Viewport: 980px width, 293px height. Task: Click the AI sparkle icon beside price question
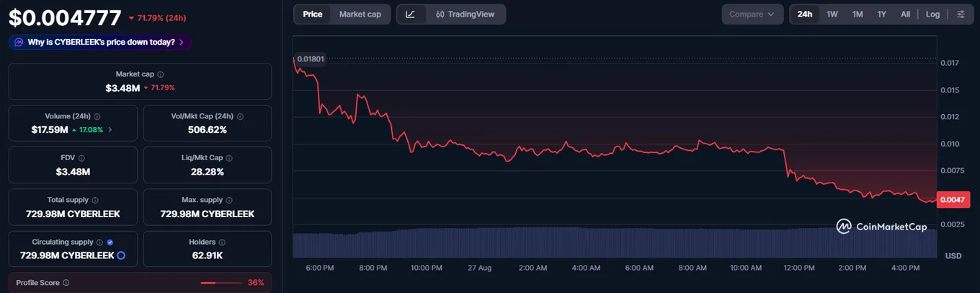[x=19, y=43]
